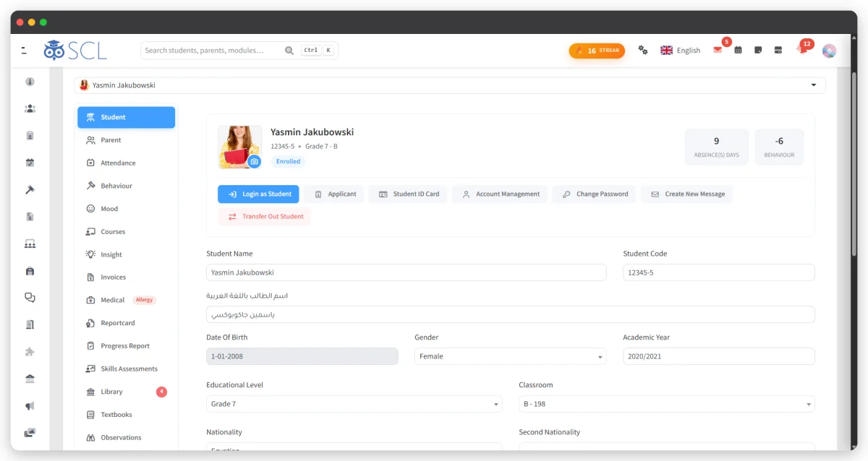868x461 pixels.
Task: Open the Library tab
Action: 126,392
